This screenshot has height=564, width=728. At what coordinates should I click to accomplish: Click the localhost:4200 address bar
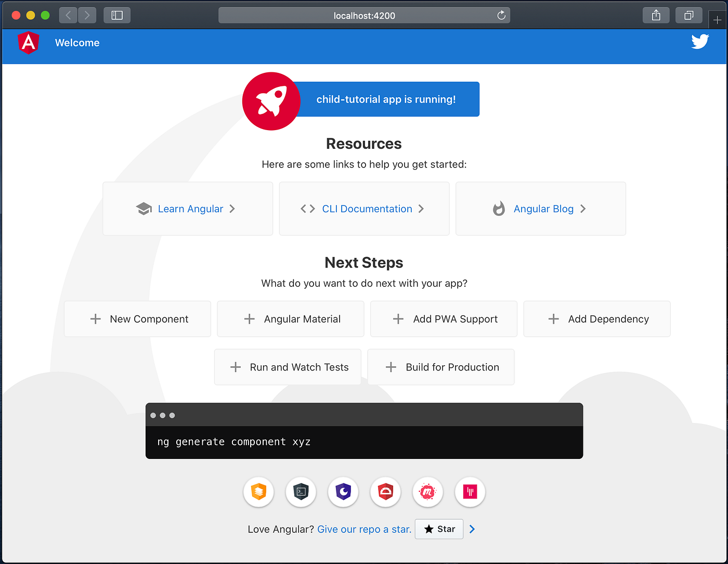pos(364,15)
